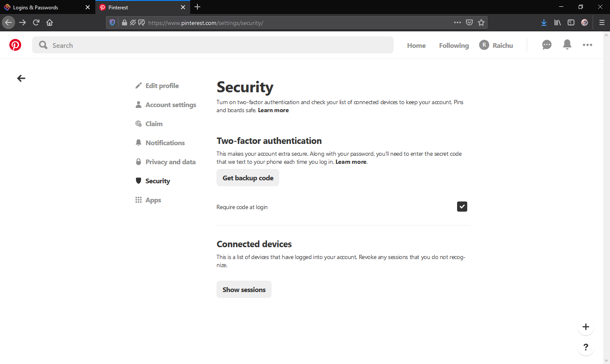Click the back arrow on settings page

point(21,78)
